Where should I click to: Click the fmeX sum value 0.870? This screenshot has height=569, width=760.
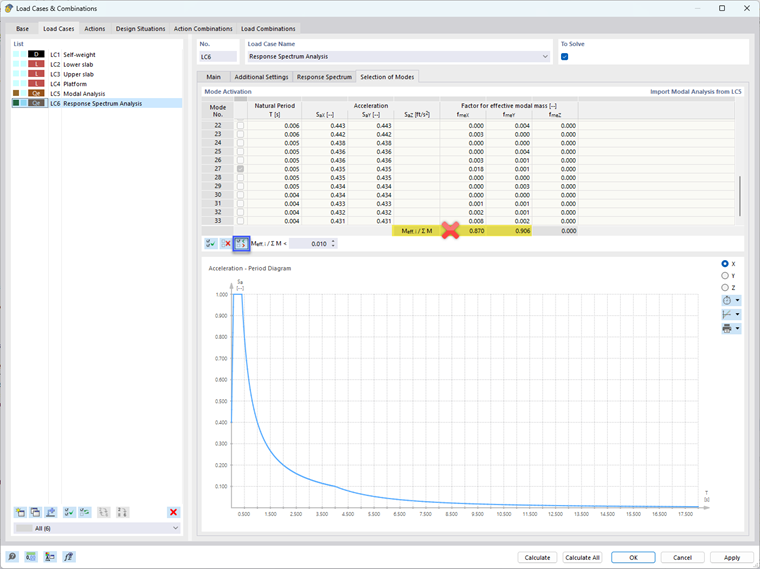(476, 231)
